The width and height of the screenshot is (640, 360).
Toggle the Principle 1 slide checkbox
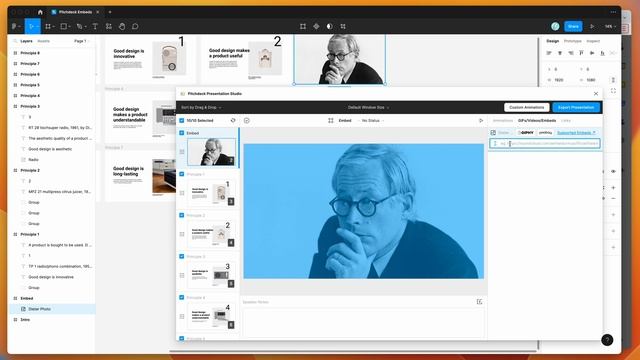point(182,174)
